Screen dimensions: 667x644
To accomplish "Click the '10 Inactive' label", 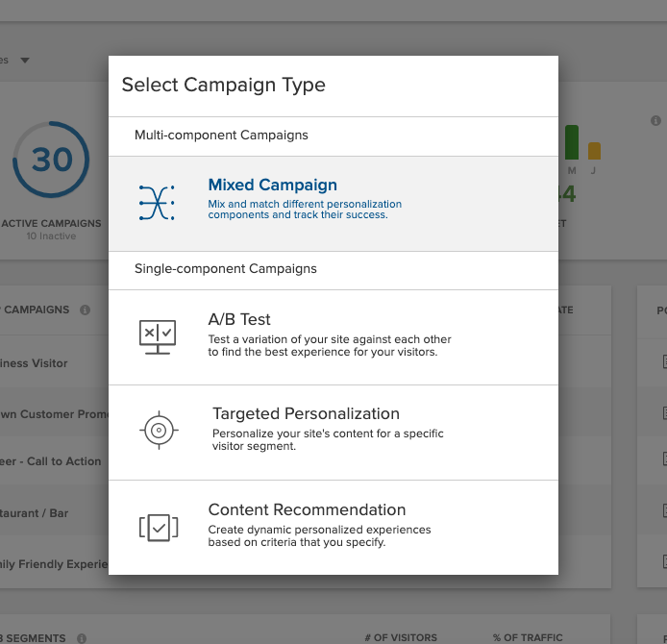I will tap(51, 236).
